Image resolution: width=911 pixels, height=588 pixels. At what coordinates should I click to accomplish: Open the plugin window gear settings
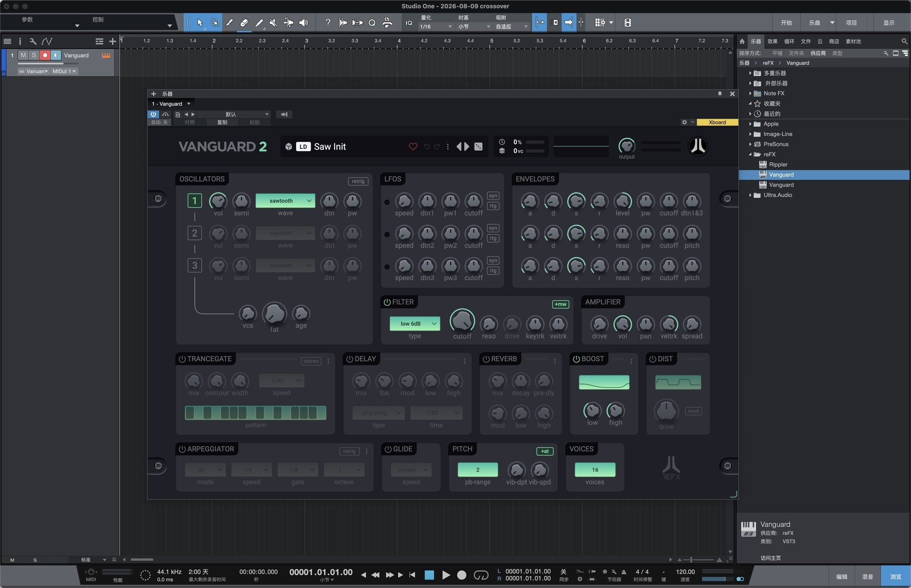pos(684,122)
